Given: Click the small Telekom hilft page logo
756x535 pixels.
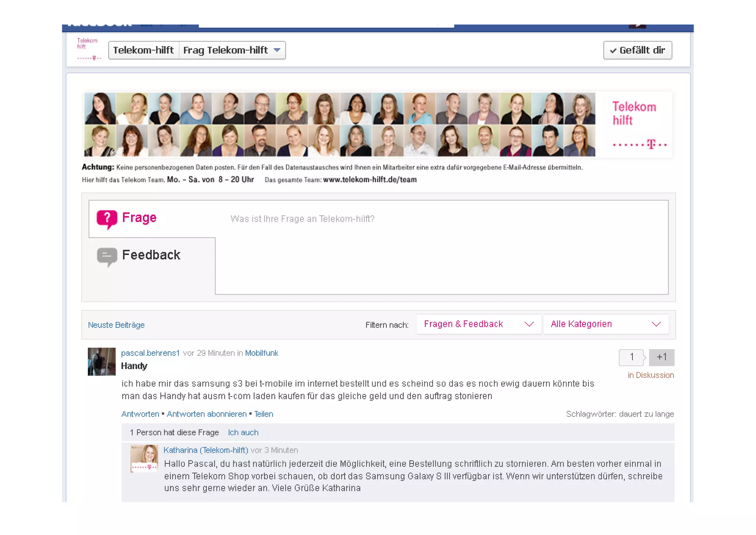Looking at the screenshot, I should point(89,49).
